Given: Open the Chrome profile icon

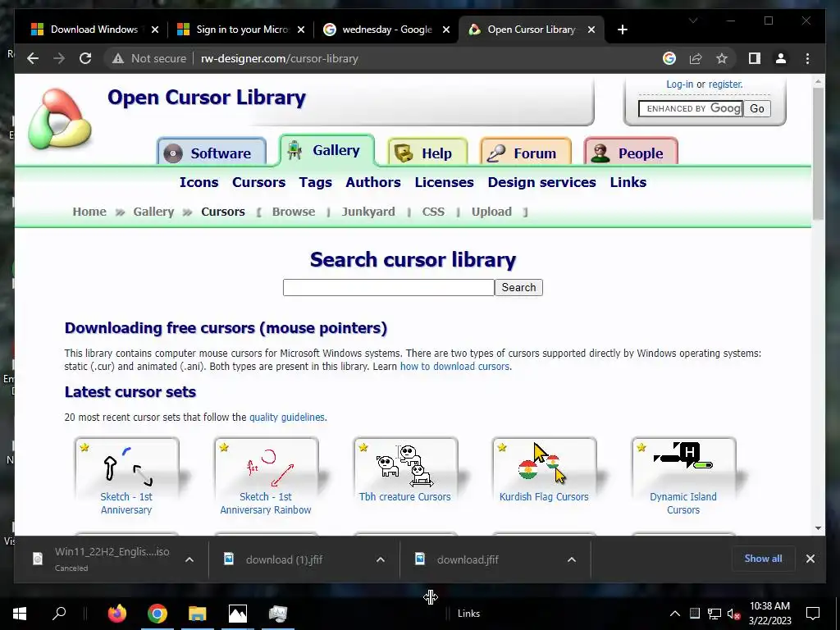Looking at the screenshot, I should pos(781,58).
